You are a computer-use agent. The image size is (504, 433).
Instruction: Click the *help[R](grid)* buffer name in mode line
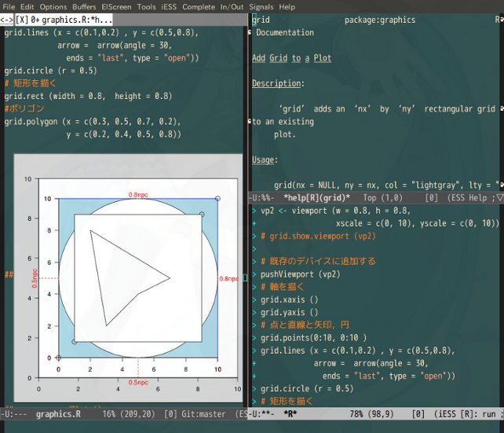point(316,197)
